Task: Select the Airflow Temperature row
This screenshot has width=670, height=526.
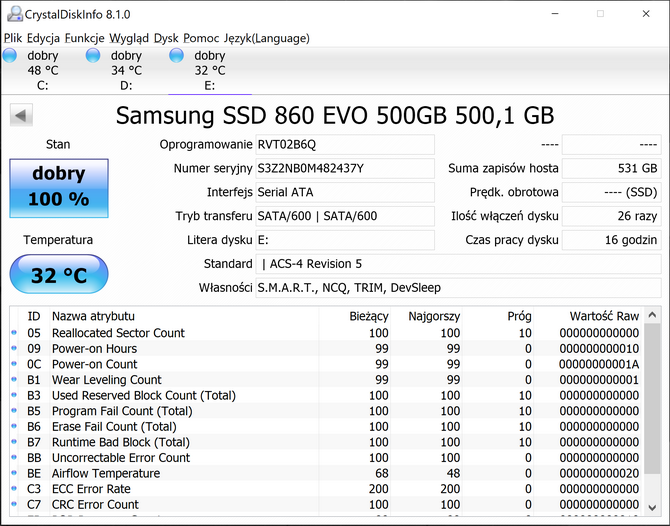Action: (x=326, y=473)
